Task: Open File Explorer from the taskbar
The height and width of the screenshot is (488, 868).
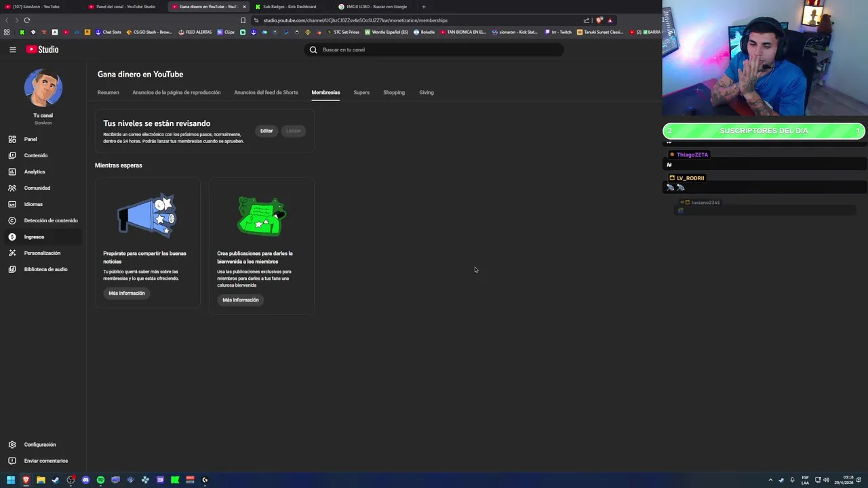Action: tap(41, 480)
